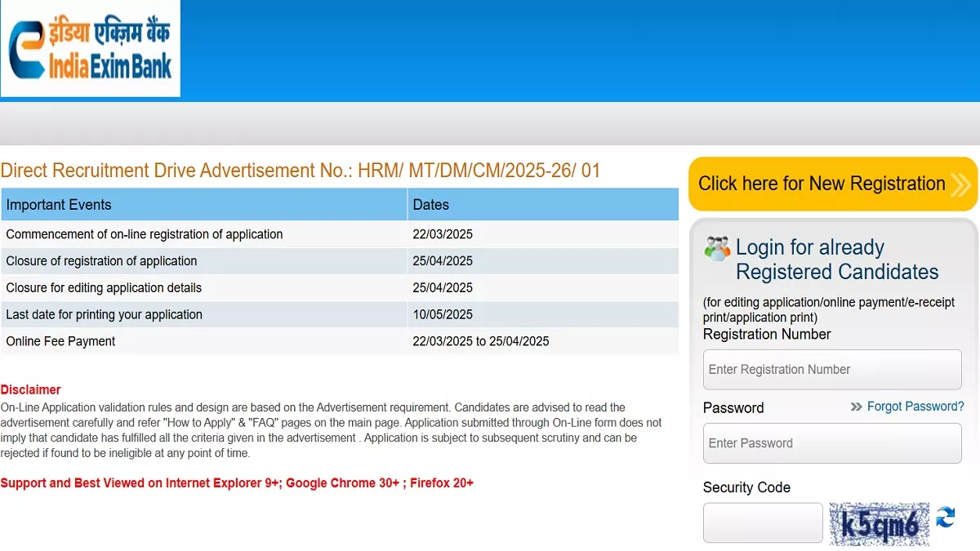Click the Online Fee Payment row label
980x551 pixels.
60,341
